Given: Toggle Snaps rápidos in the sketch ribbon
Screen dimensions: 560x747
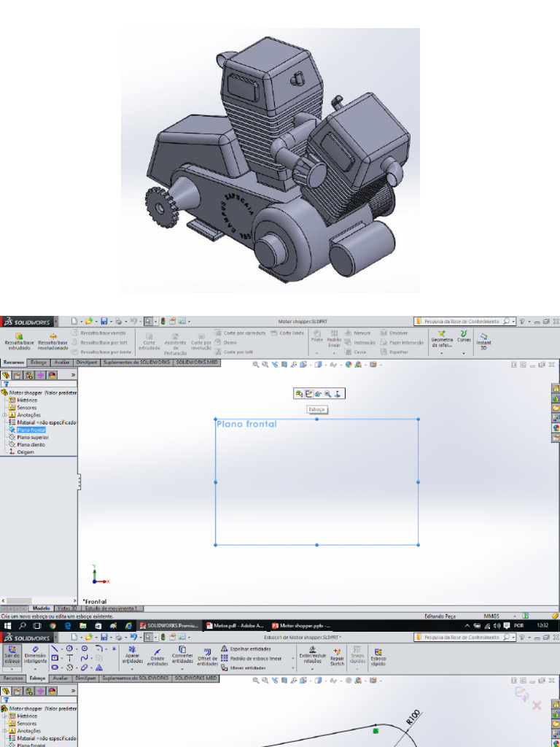Looking at the screenshot, I should (357, 654).
